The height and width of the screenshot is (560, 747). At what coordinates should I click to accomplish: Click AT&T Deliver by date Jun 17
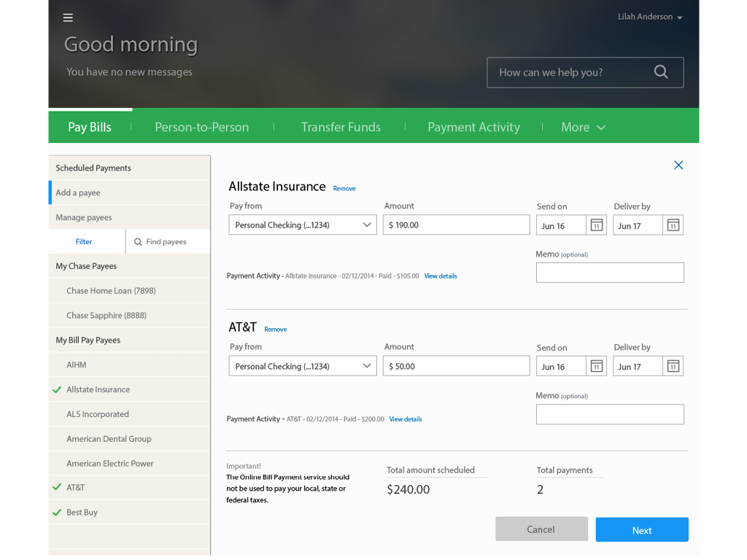(638, 366)
